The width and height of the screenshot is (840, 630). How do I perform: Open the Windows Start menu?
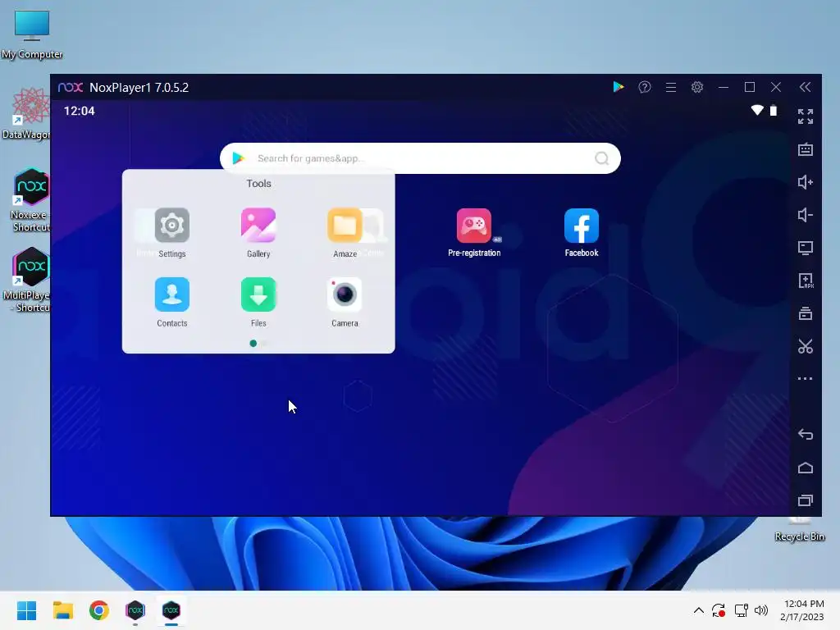click(26, 610)
